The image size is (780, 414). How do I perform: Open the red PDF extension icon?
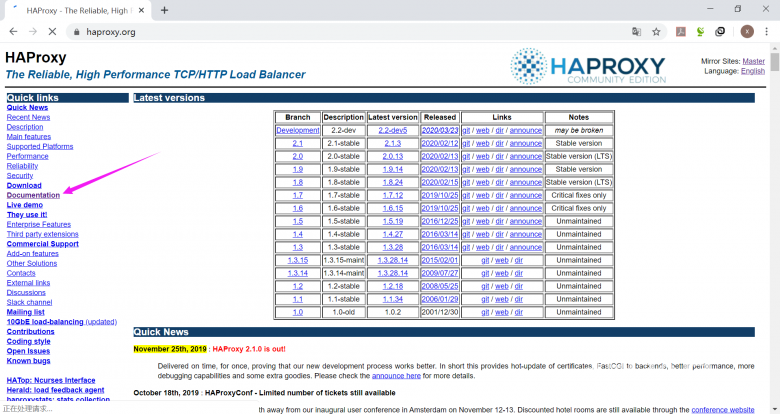(681, 32)
